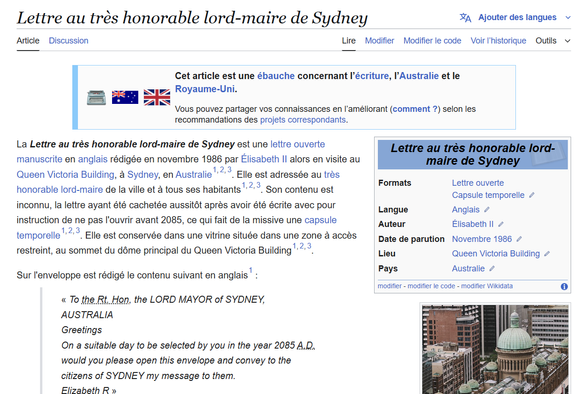
Task: Open the Queen Victoria Building photo thumbnail
Action: coord(495,349)
